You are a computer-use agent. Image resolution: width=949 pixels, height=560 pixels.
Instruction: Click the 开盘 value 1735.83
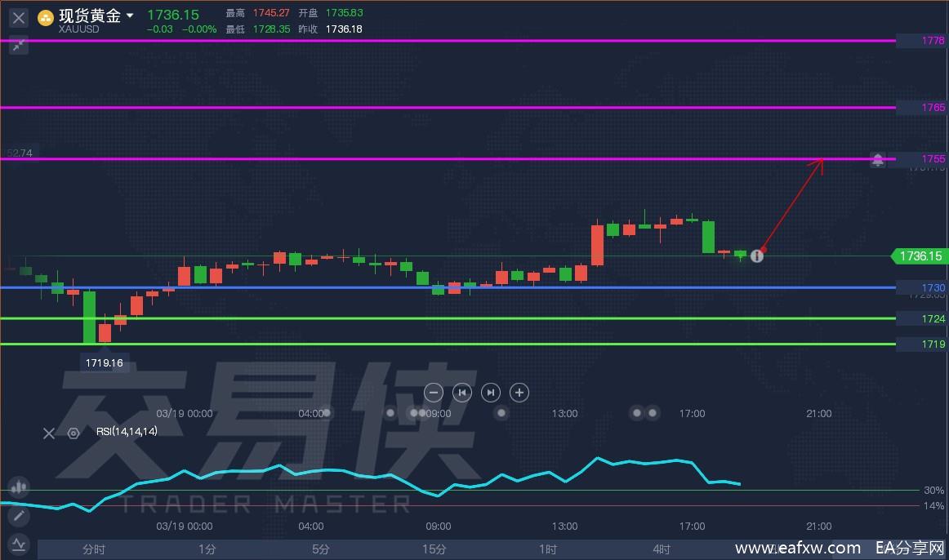coord(345,13)
